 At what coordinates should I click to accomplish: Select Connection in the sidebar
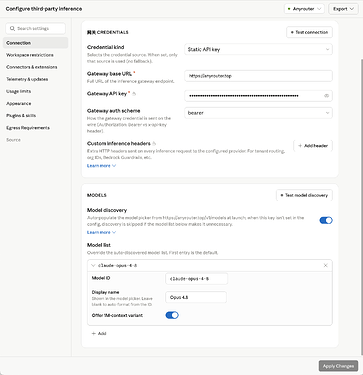point(36,43)
